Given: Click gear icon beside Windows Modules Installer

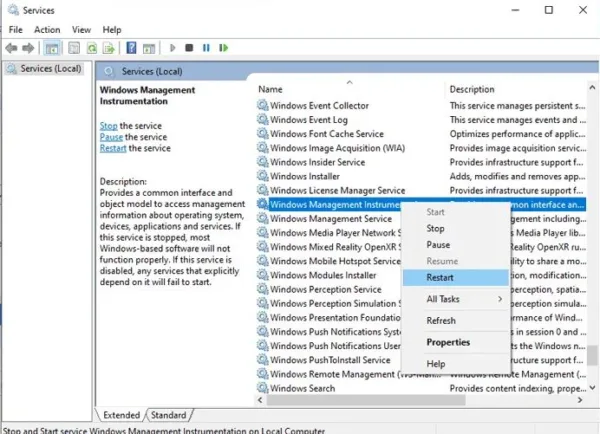Looking at the screenshot, I should click(x=262, y=274).
